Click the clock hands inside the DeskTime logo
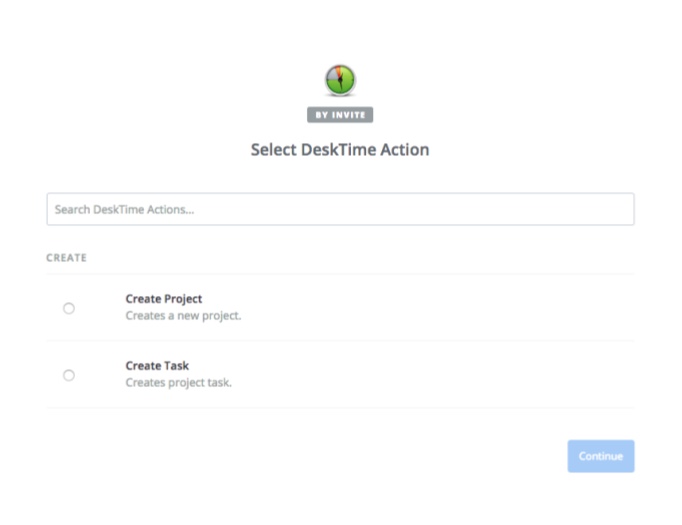This screenshot has height=525, width=682. 340,79
